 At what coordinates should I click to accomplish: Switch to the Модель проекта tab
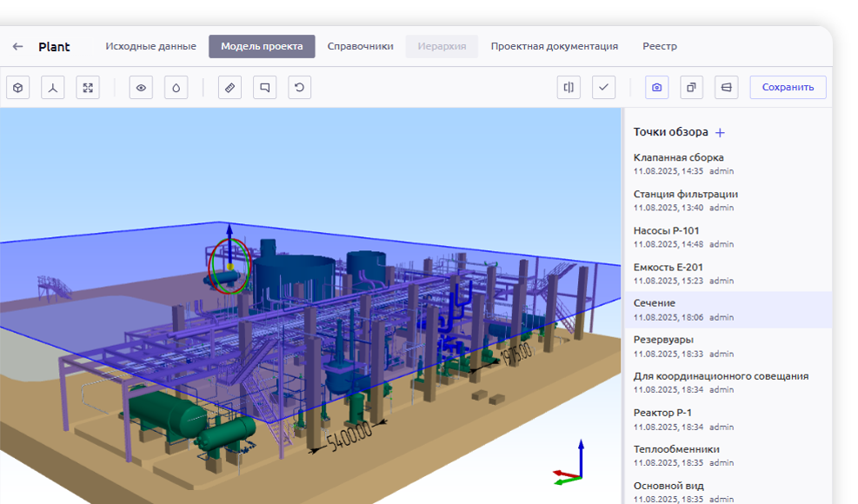263,47
